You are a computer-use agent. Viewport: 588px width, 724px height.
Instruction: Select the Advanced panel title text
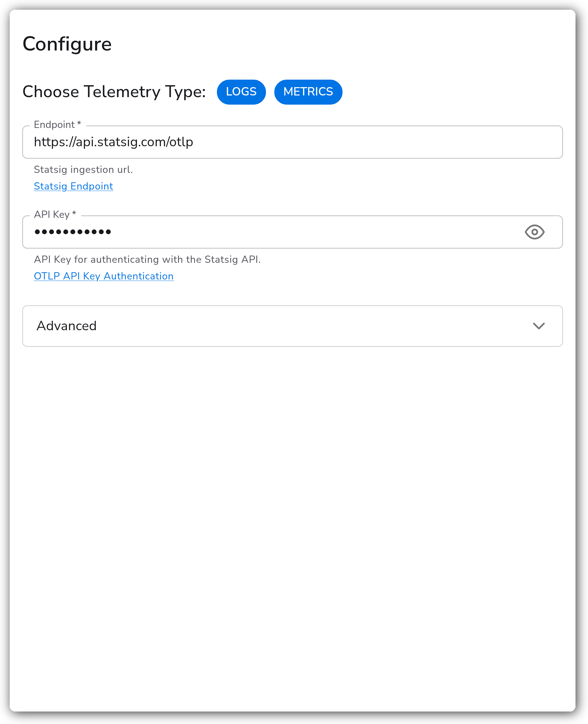(x=66, y=326)
